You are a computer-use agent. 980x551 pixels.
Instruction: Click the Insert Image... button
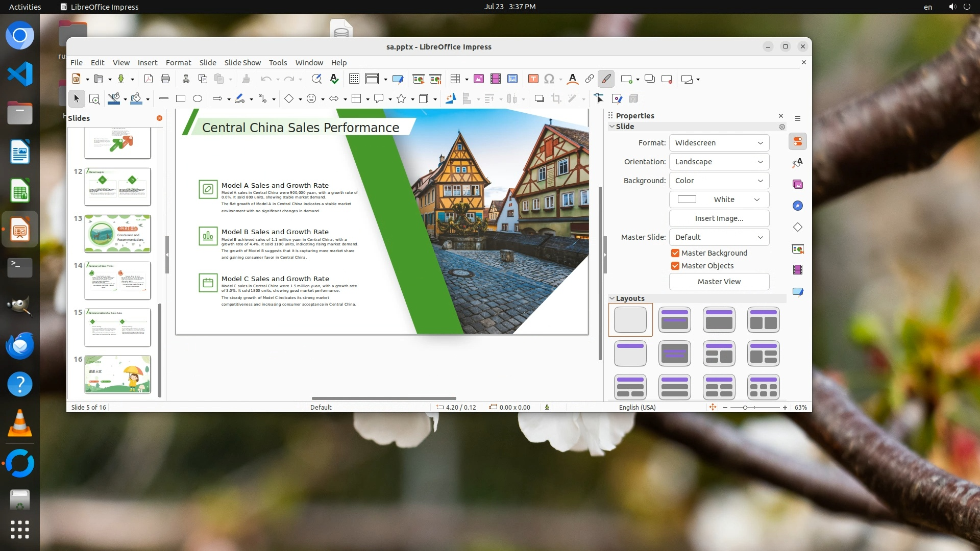pos(719,218)
